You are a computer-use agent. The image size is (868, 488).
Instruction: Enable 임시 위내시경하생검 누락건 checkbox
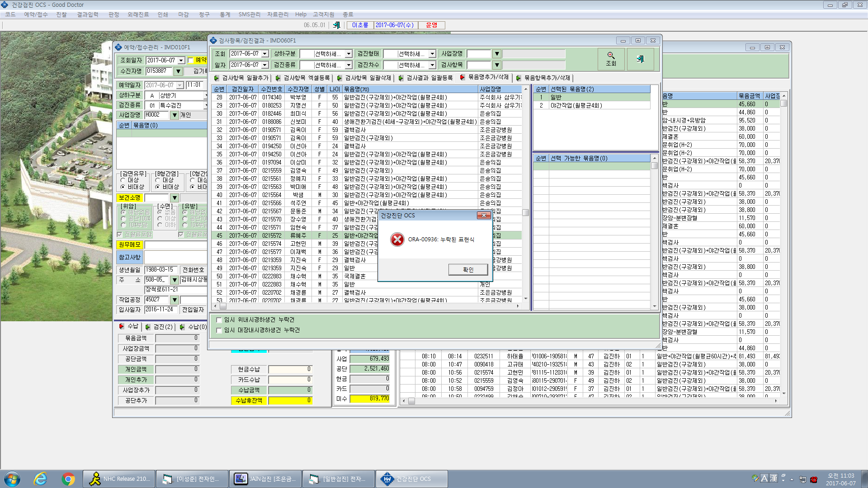[219, 320]
